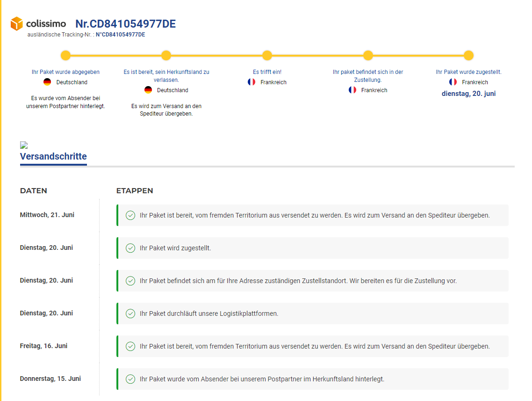Click checkmark icon next to 'Ihr Paket wird zugestellt'

point(130,248)
